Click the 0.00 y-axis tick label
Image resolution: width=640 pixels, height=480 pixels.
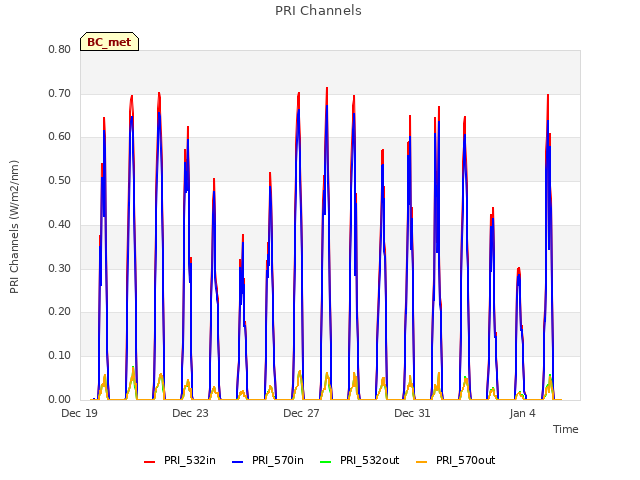coord(60,399)
